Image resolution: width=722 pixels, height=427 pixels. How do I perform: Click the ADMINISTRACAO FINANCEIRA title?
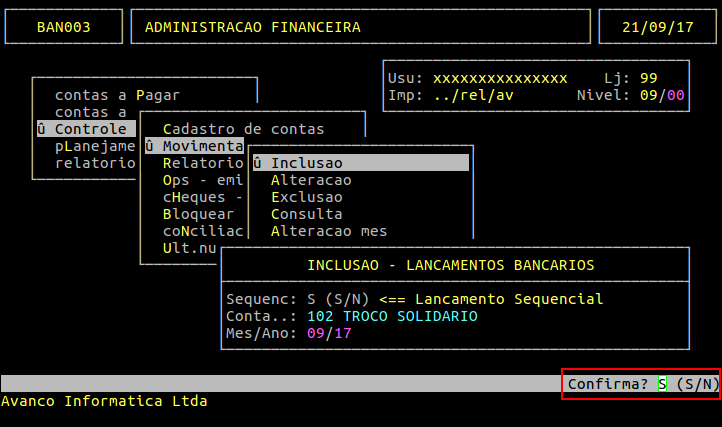pyautogui.click(x=252, y=27)
